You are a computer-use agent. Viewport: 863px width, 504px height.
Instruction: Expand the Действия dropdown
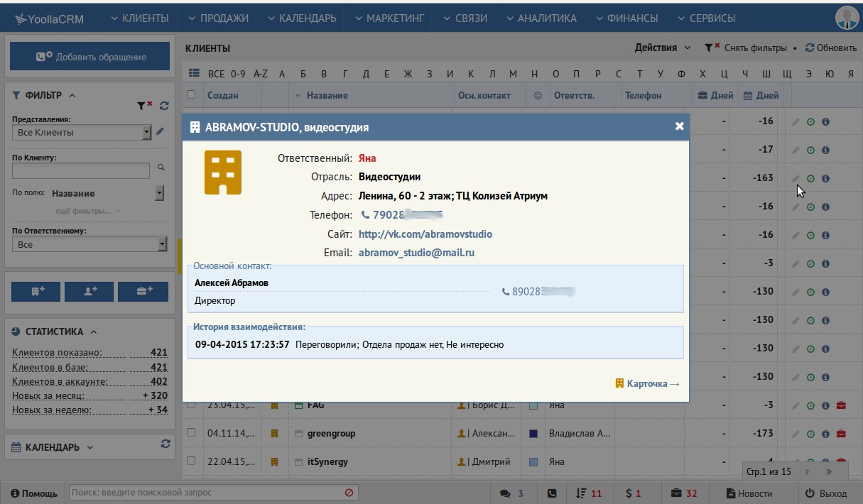point(663,48)
